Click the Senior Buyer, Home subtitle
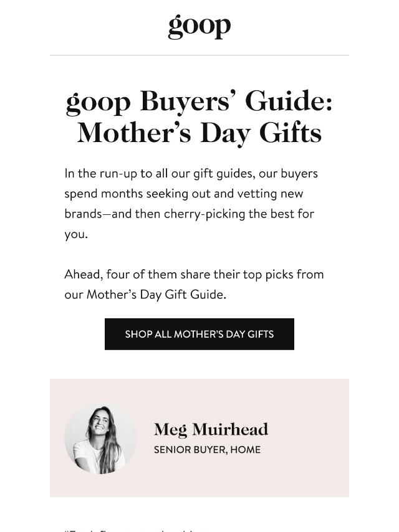Image resolution: width=399 pixels, height=532 pixels. (x=207, y=450)
